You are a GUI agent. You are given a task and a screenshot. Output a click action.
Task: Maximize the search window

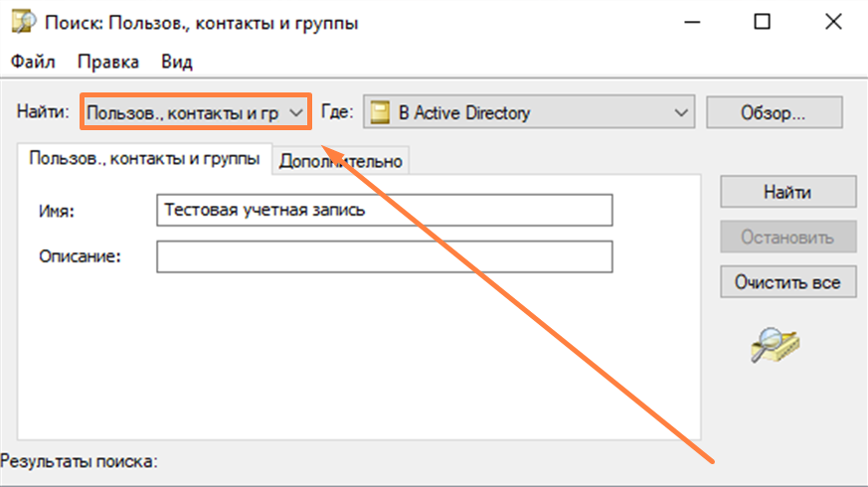pos(763,22)
